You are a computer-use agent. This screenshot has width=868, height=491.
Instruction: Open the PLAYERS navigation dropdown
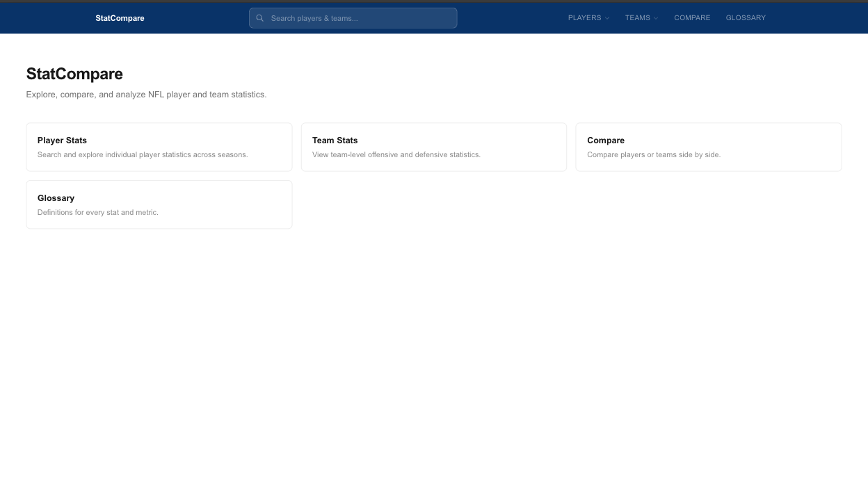[x=584, y=18]
